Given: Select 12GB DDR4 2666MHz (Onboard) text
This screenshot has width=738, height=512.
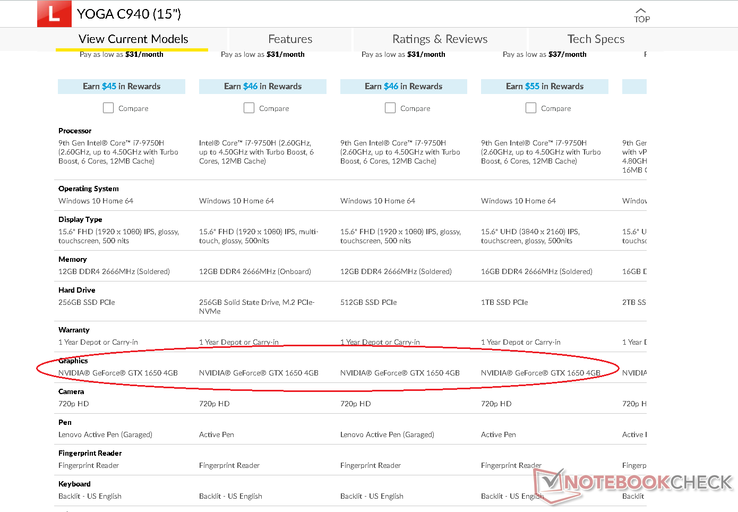Looking at the screenshot, I should pos(255,272).
